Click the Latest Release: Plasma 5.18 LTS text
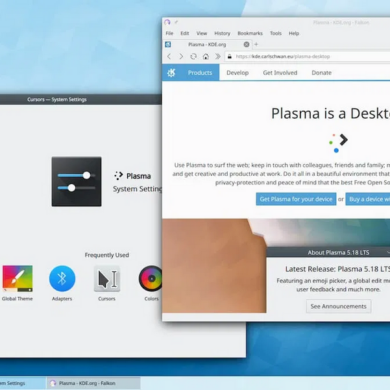This screenshot has height=390, width=390. click(x=337, y=269)
